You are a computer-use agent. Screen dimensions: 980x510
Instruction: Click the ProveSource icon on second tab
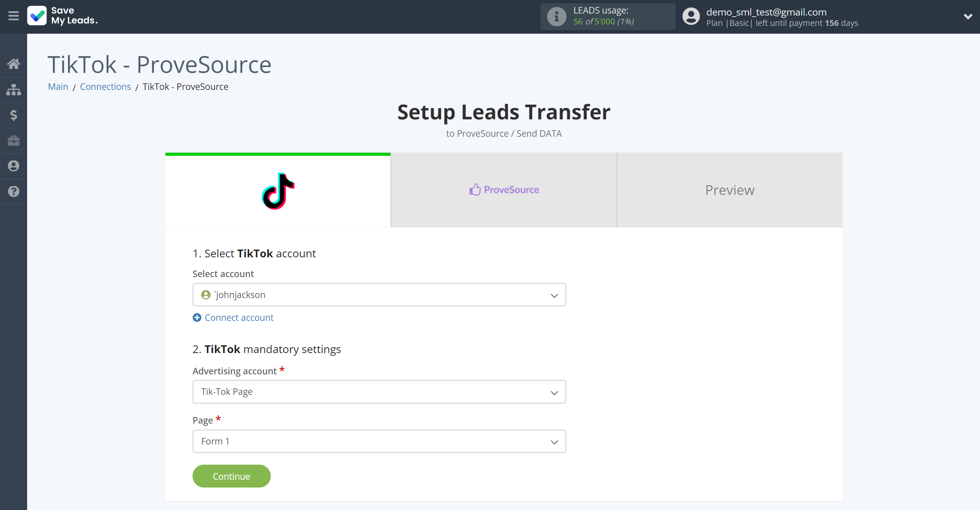coord(475,190)
